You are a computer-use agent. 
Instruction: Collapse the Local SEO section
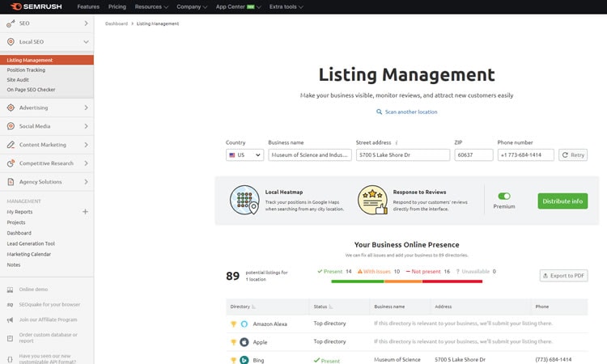86,42
